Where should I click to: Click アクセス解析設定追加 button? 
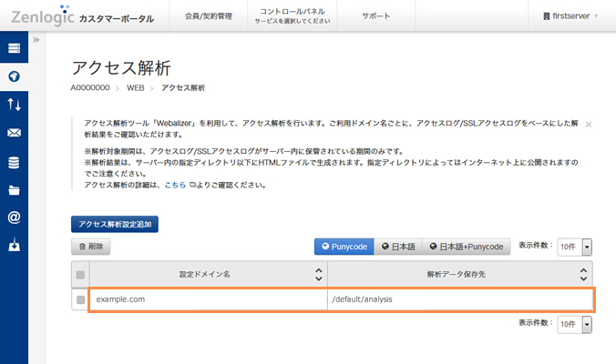[115, 224]
